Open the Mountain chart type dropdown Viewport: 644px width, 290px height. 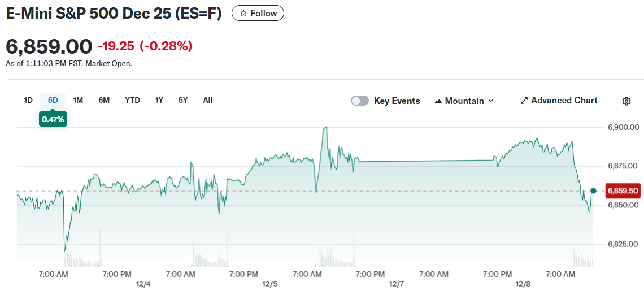(464, 101)
